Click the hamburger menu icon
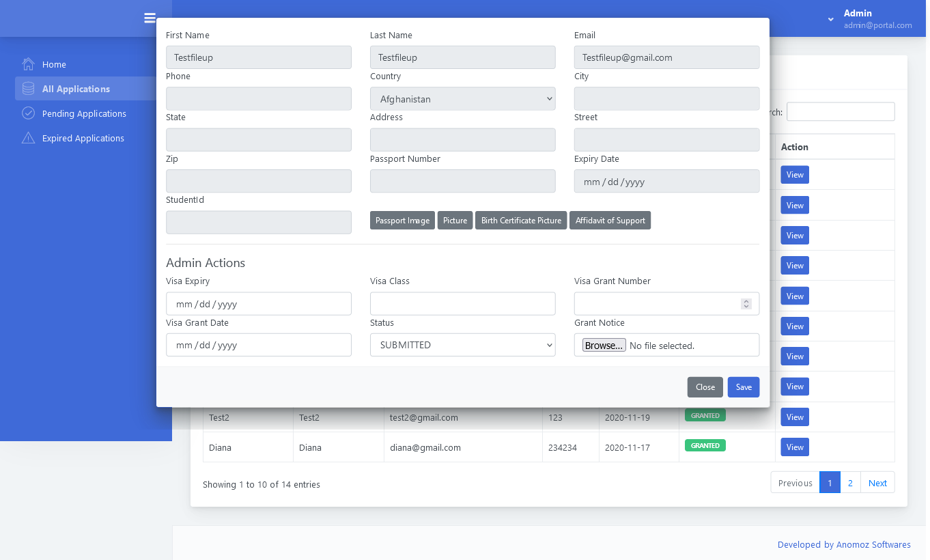The height and width of the screenshot is (560, 930). point(150,18)
